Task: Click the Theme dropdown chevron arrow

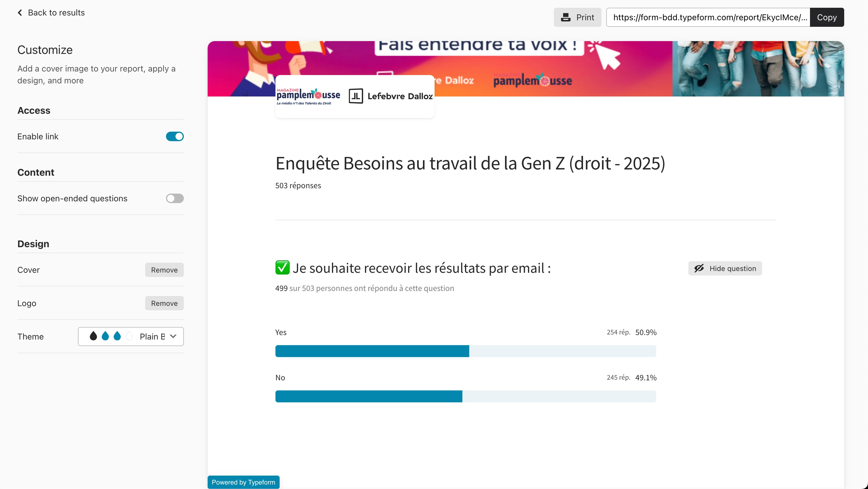Action: pos(173,336)
